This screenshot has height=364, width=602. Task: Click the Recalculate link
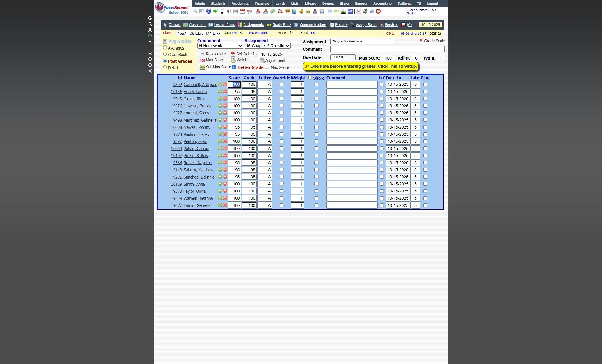coord(216,54)
